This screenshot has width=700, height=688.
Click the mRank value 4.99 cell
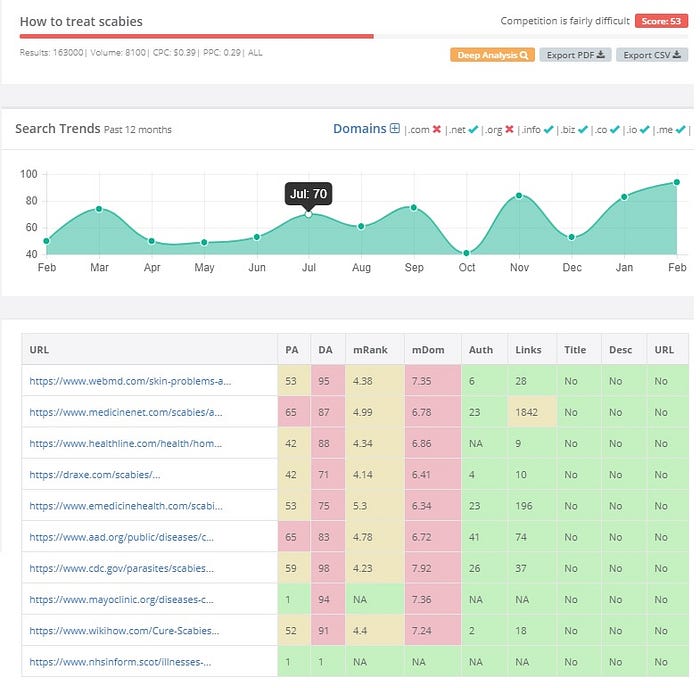tap(375, 412)
